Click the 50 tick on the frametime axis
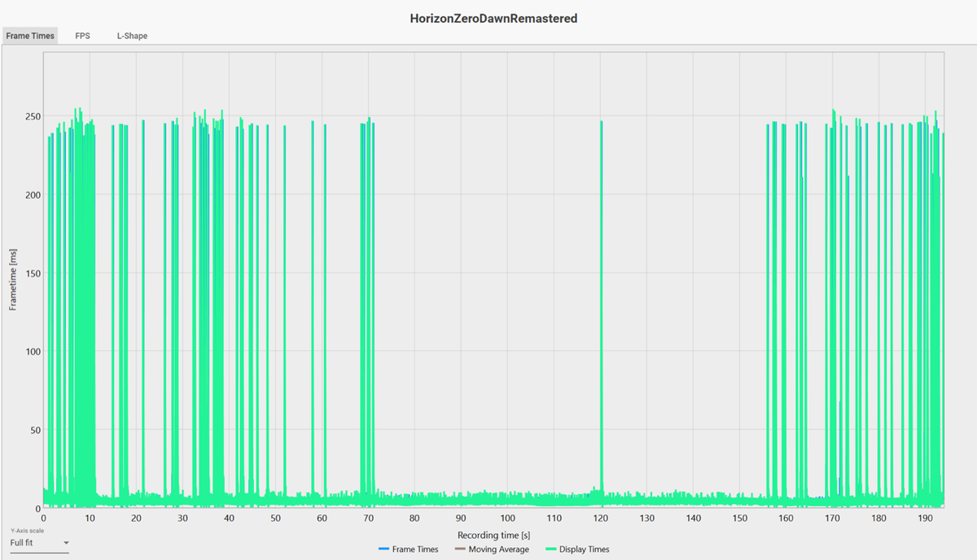This screenshot has height=560, width=977. tap(36, 430)
